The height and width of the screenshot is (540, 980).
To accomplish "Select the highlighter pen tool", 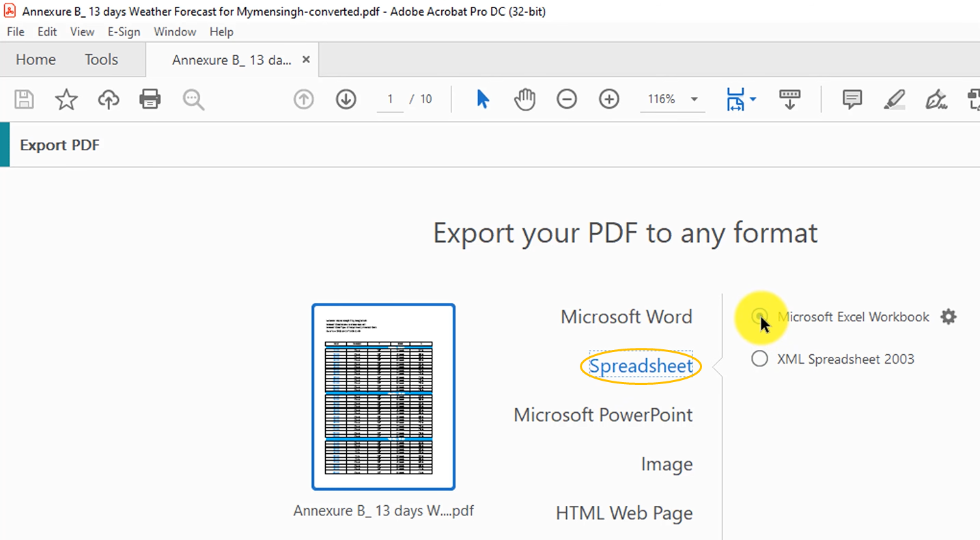I will click(894, 99).
